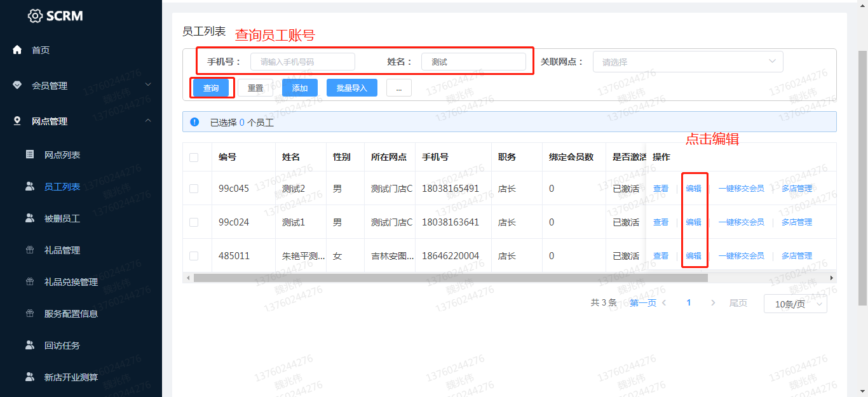The height and width of the screenshot is (397, 868).
Task: Go to 新店开业测算 menu item
Action: [71, 377]
